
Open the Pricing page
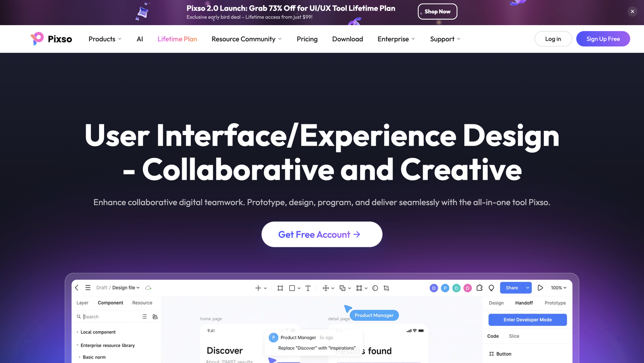click(307, 39)
